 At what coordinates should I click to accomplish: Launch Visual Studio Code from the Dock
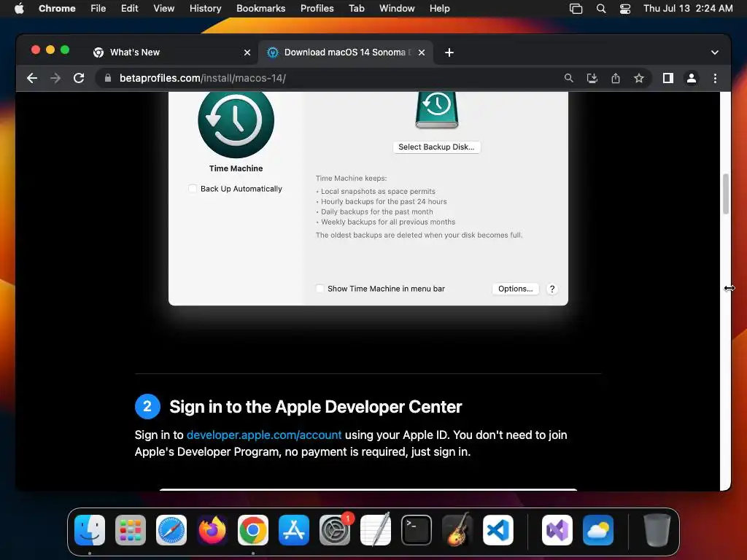(498, 530)
